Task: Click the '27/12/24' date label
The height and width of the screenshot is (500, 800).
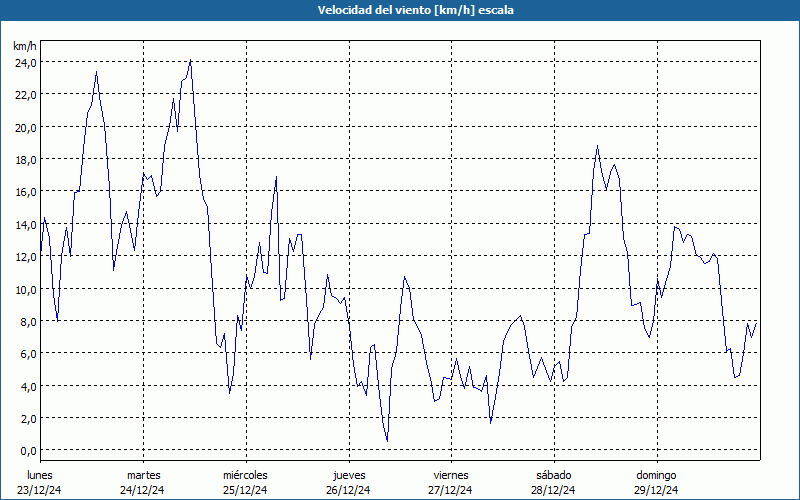Action: point(451,490)
